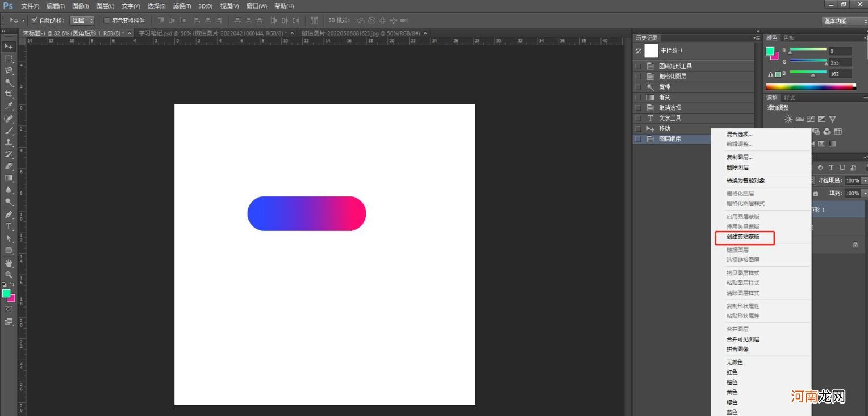The width and height of the screenshot is (868, 416).
Task: Set history brush source at 栅格化图层
Action: click(637, 76)
